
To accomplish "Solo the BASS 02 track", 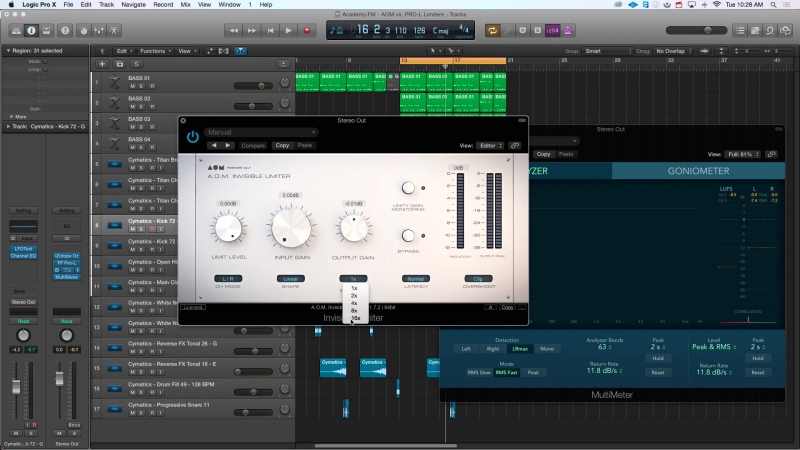I will click(x=142, y=107).
